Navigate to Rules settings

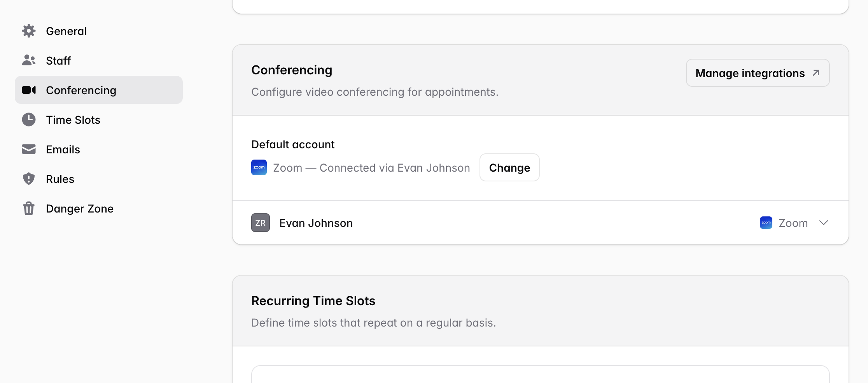click(60, 179)
